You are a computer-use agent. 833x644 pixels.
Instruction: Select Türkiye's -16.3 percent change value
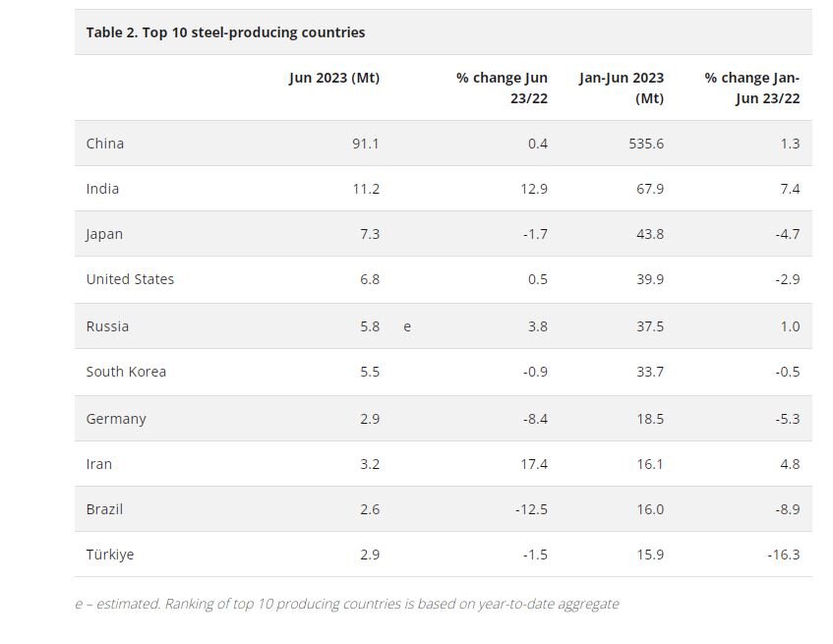click(x=783, y=555)
